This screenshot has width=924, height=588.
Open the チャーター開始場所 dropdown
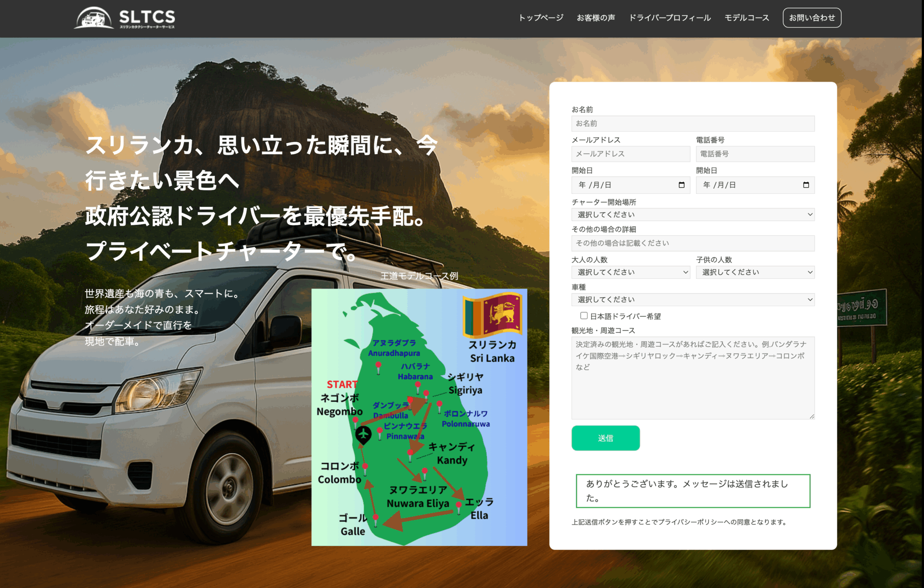point(693,215)
